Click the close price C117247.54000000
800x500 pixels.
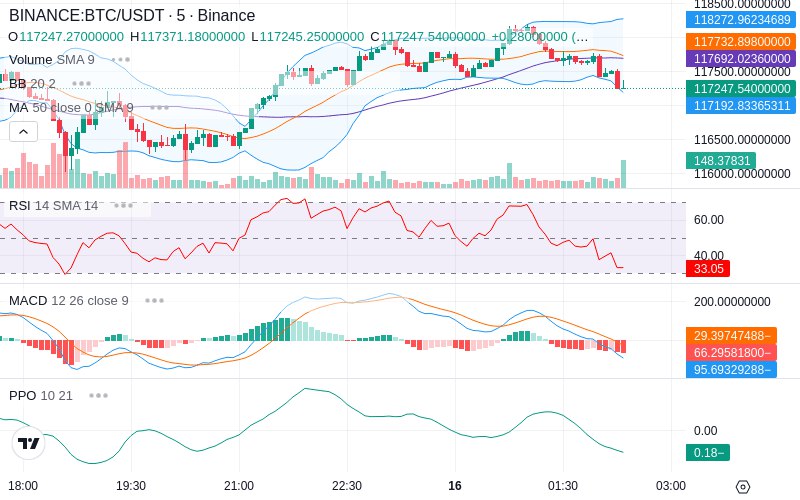[x=428, y=37]
